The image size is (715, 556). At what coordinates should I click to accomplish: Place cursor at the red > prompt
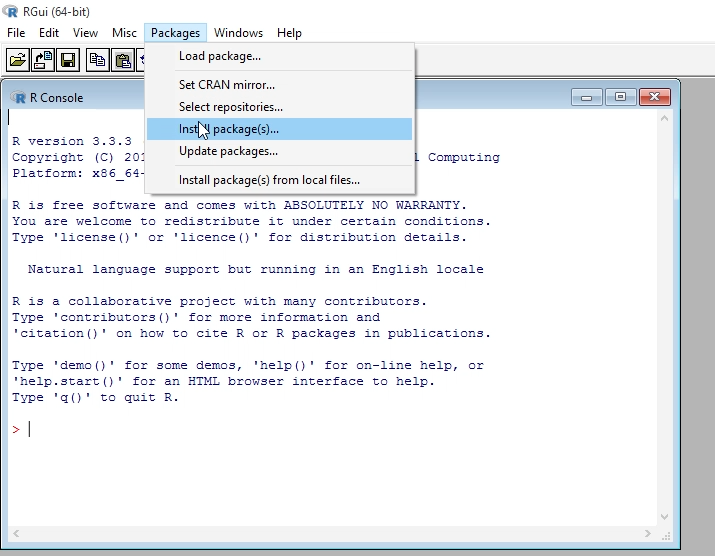16,430
